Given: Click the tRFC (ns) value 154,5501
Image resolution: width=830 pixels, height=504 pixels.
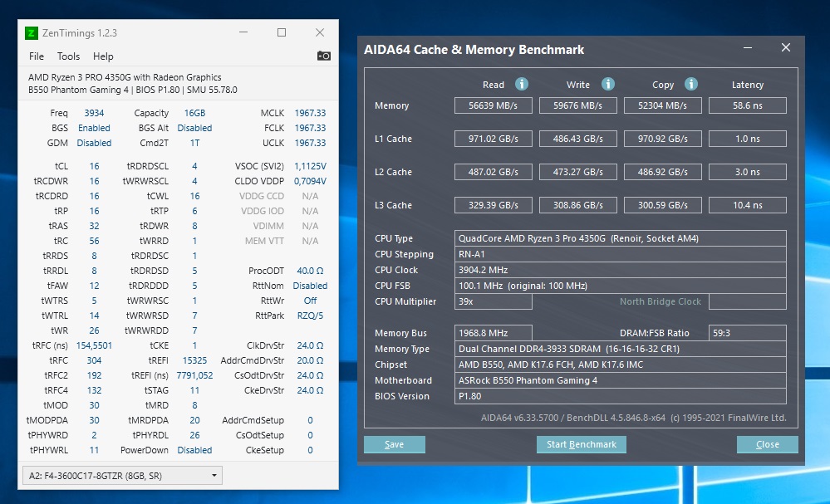Looking at the screenshot, I should [x=94, y=345].
